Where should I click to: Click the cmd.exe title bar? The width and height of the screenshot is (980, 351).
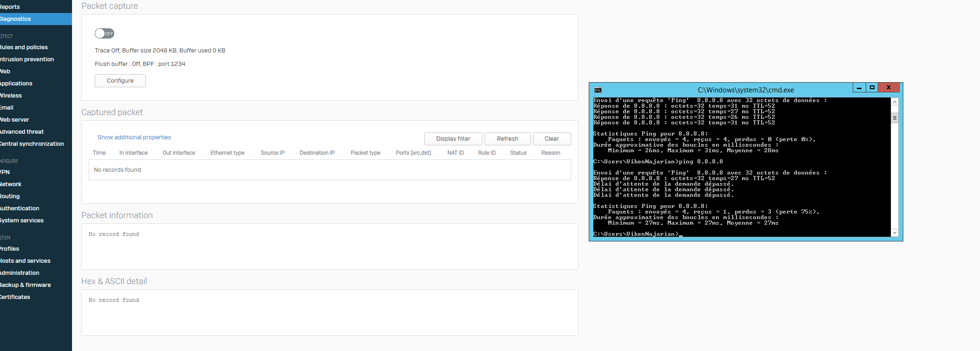coord(746,90)
